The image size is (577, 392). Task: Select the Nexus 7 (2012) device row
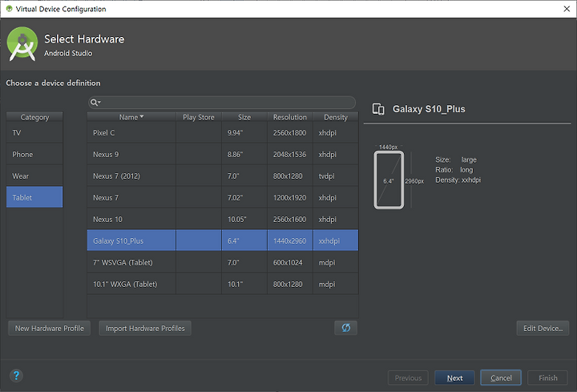pos(223,176)
